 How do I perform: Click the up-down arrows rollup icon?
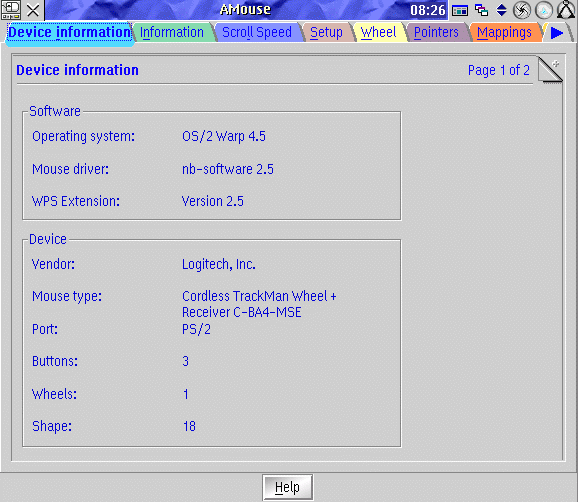point(501,10)
